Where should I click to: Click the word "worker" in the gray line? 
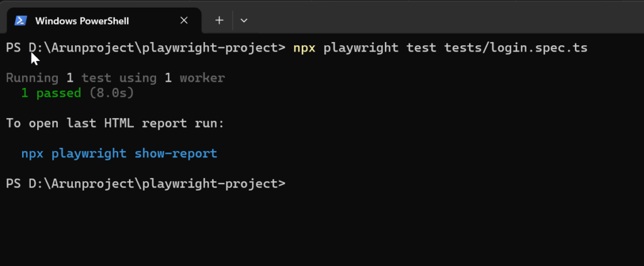click(202, 78)
